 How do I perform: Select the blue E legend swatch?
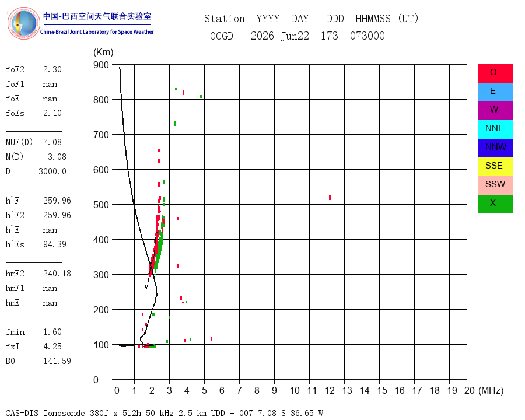point(495,92)
